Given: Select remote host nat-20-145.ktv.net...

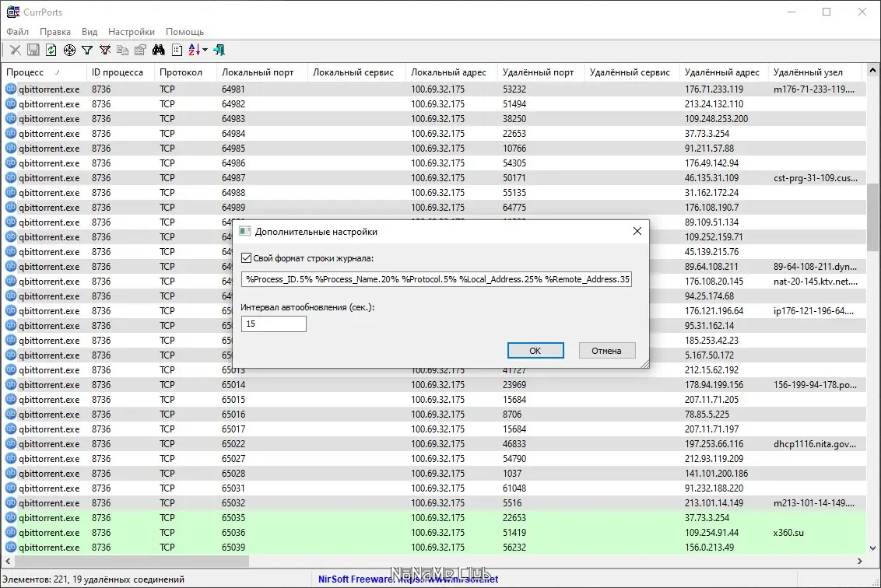Looking at the screenshot, I should point(816,282).
